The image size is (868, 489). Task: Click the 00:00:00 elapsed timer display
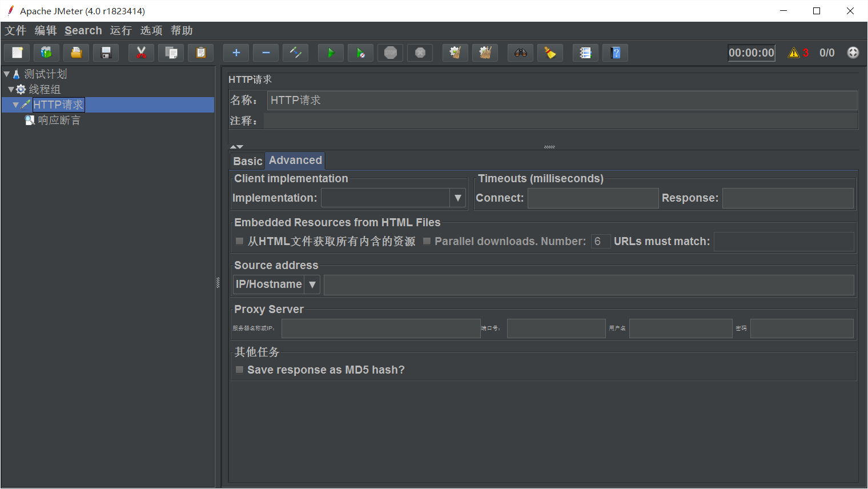click(x=752, y=53)
